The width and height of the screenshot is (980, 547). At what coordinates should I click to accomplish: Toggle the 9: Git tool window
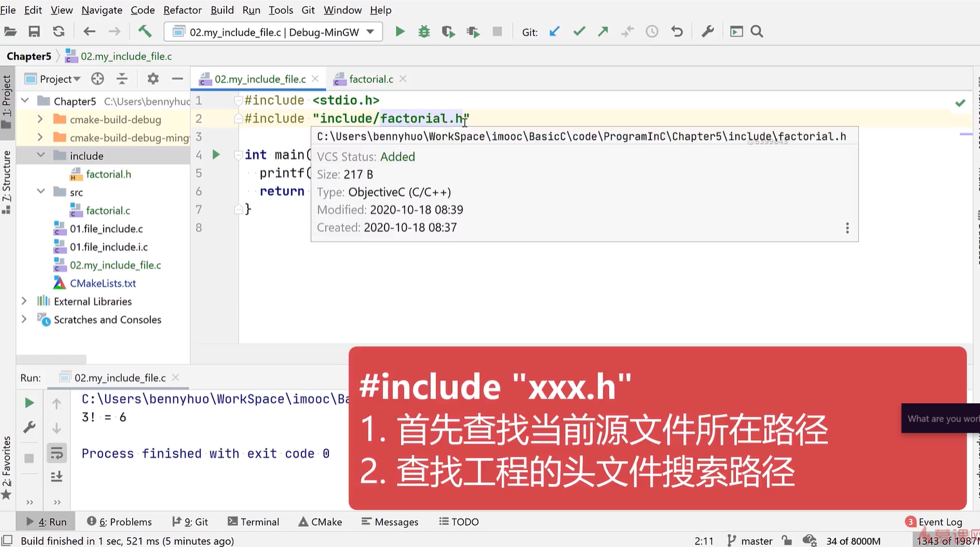point(190,522)
